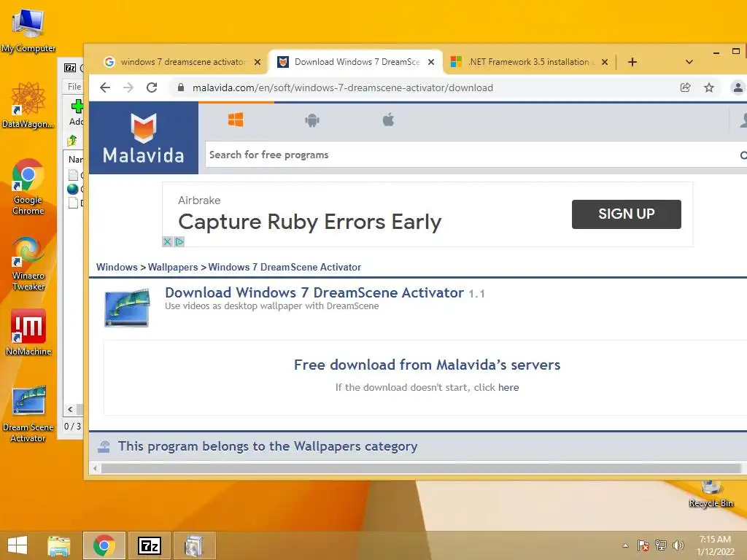Viewport: 747px width, 560px height.
Task: Click taskbar clock showing 7:15 AM
Action: pos(715,545)
